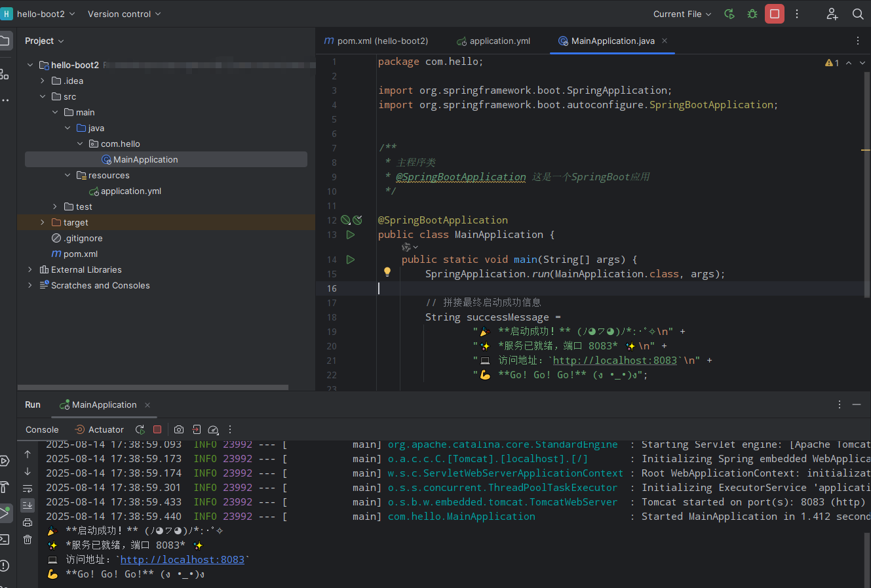
Task: Hide the Run tool window with minimize
Action: pos(857,404)
